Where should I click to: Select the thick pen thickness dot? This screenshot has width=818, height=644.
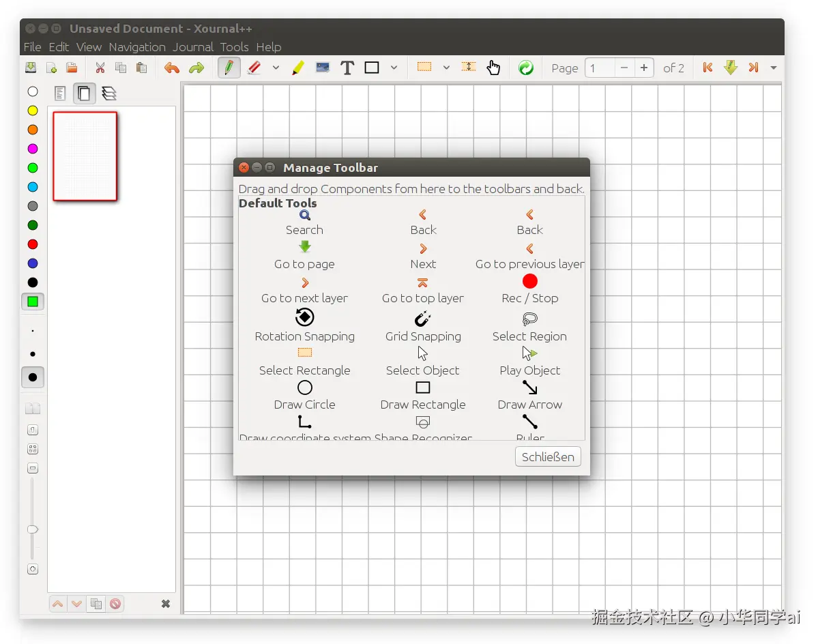pos(33,377)
